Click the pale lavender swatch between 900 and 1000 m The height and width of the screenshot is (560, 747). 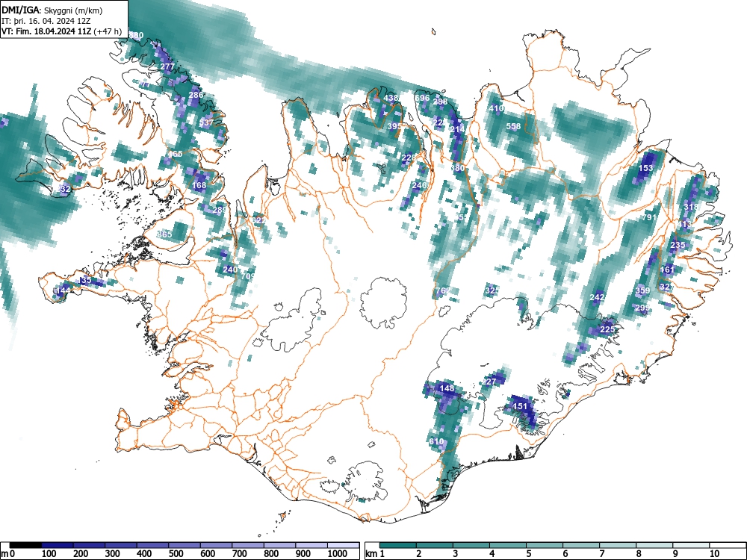click(x=311, y=545)
